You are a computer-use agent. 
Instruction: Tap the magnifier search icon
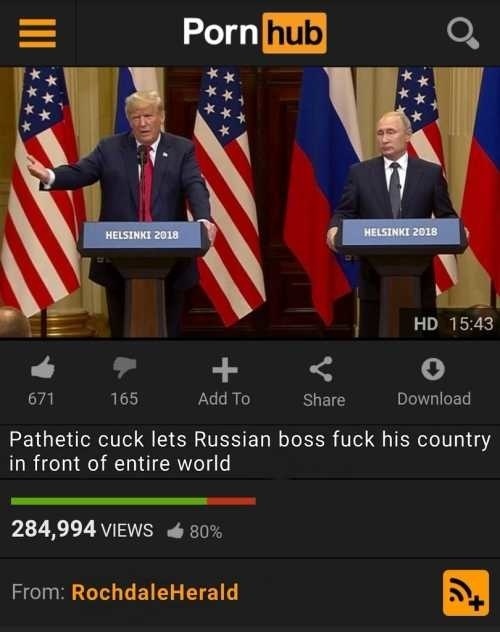463,33
